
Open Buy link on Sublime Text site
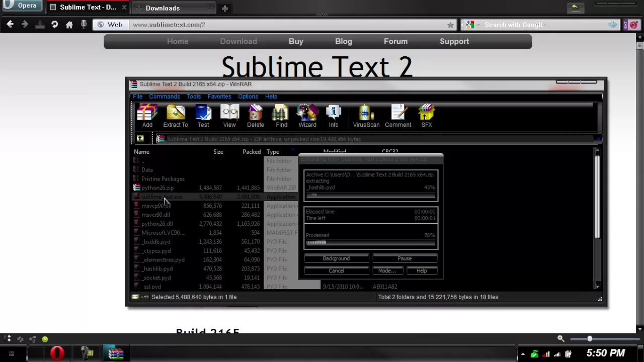click(296, 41)
